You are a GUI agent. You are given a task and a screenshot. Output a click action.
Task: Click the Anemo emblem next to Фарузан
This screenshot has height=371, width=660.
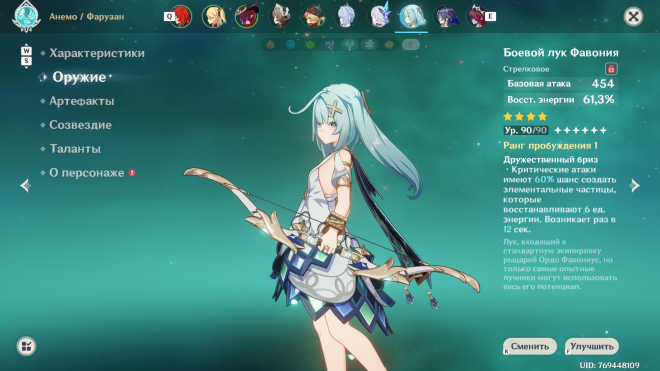(26, 16)
